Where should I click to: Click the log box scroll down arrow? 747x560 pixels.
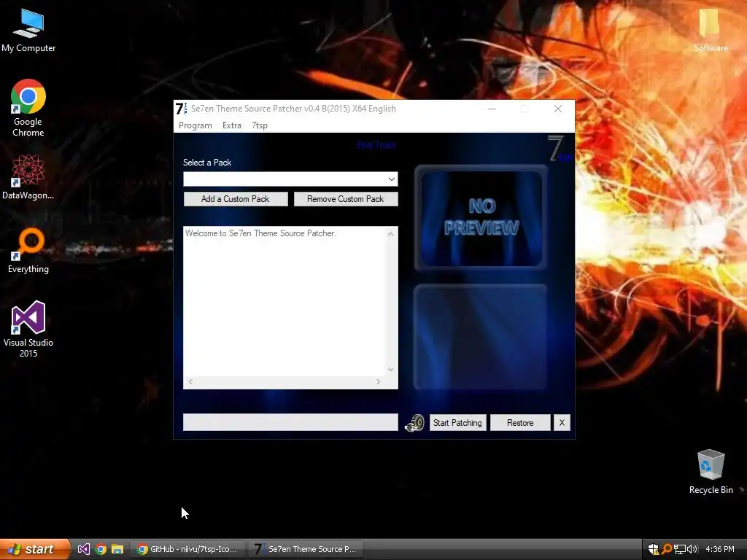point(391,370)
